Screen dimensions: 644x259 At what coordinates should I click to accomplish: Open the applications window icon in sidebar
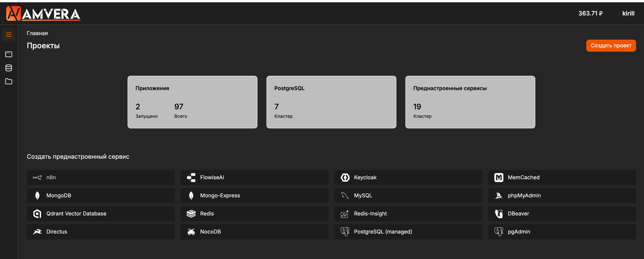click(x=9, y=54)
